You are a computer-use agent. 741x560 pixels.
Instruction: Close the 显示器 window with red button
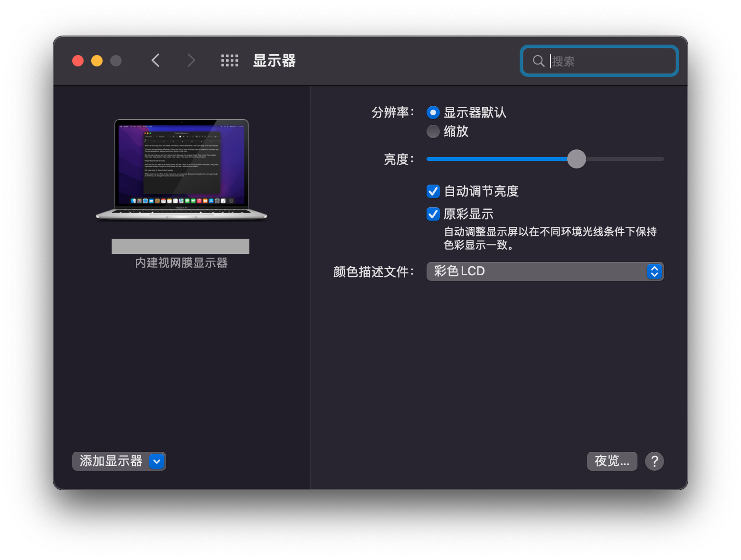coord(78,61)
